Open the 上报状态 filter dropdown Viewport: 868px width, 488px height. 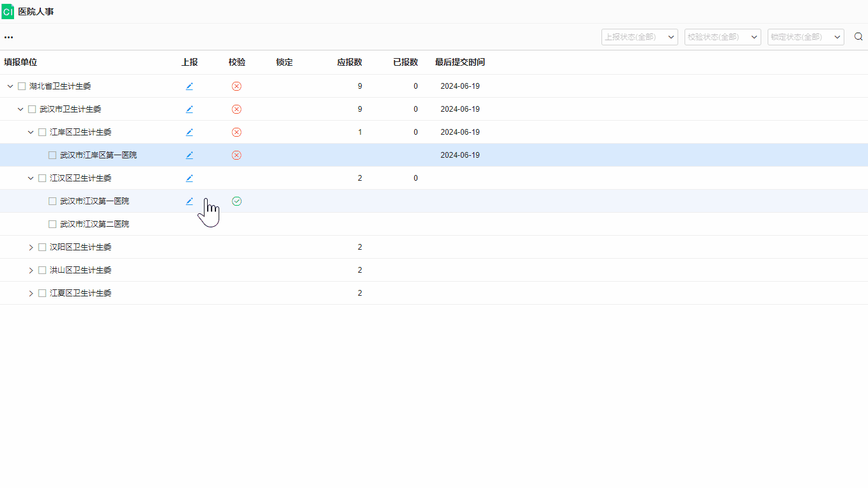[x=639, y=37]
